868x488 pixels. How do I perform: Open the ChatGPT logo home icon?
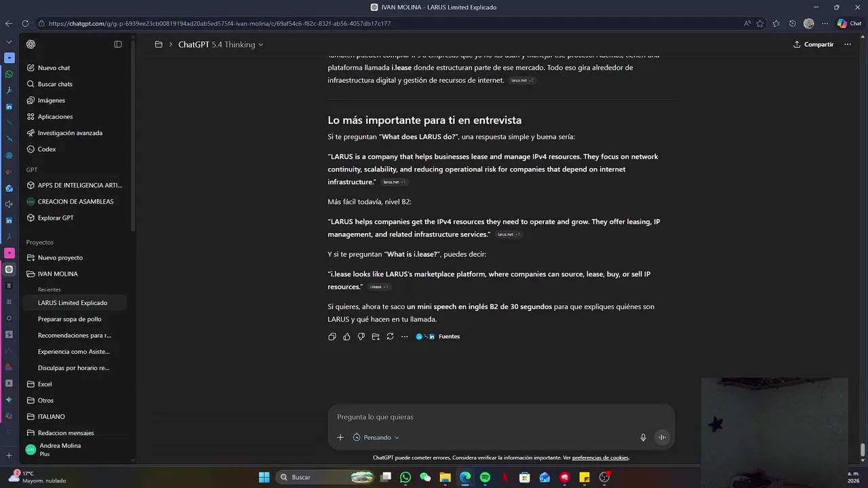coord(31,44)
